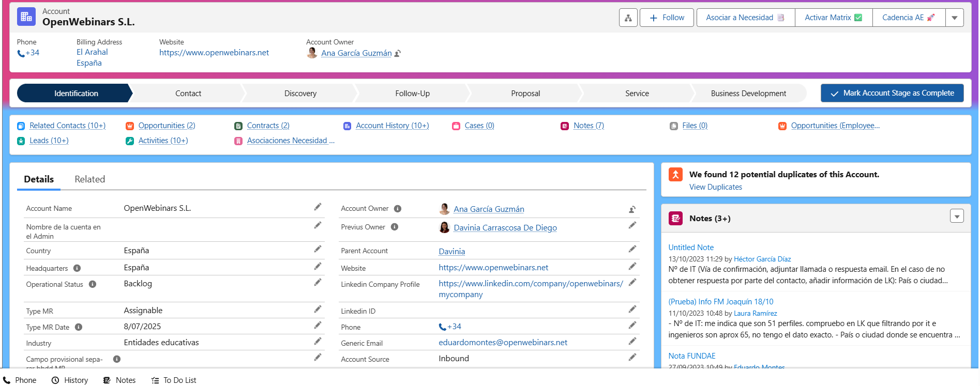The image size is (980, 386).
Task: Click the Activar Matrix button
Action: [x=834, y=18]
